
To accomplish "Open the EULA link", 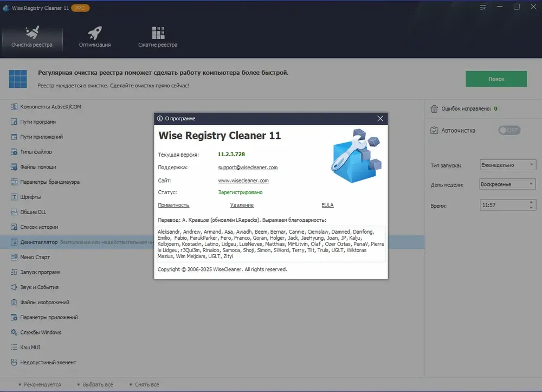I will (x=327, y=205).
